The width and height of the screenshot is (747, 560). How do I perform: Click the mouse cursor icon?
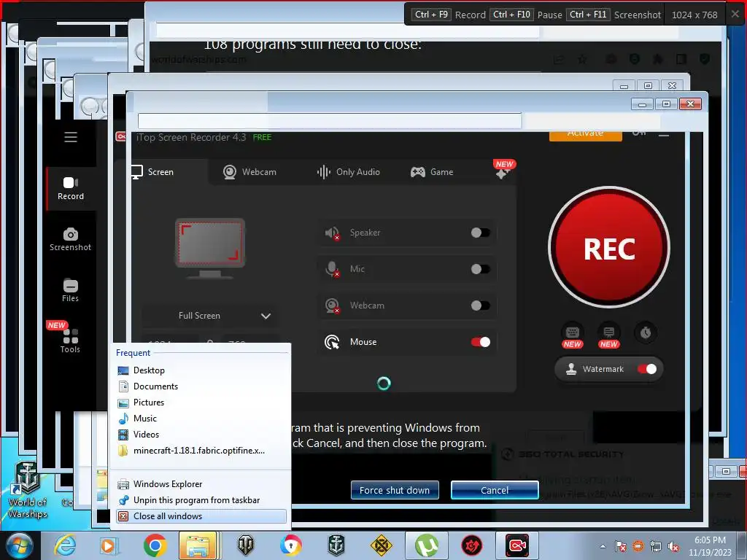click(332, 342)
